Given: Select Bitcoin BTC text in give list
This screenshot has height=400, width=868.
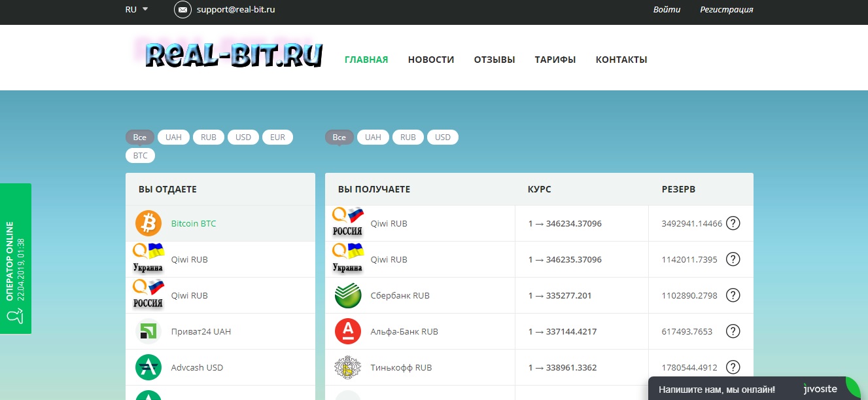Looking at the screenshot, I should point(194,224).
